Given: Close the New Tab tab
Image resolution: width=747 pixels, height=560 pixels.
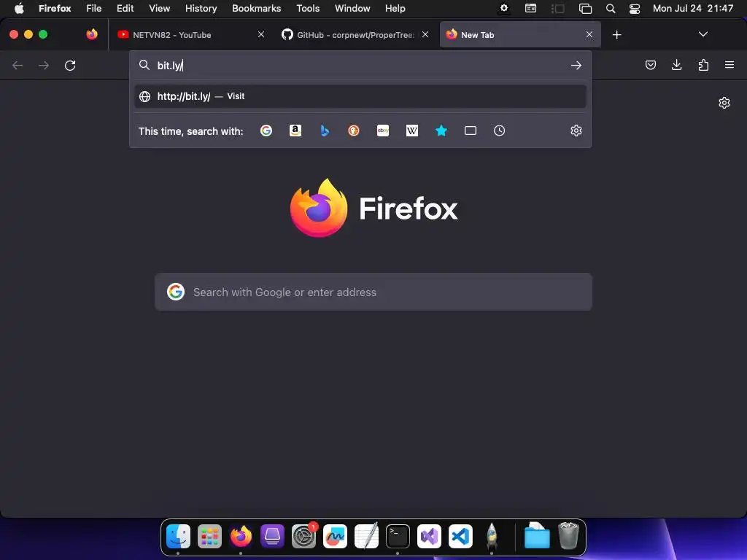Looking at the screenshot, I should coord(589,34).
